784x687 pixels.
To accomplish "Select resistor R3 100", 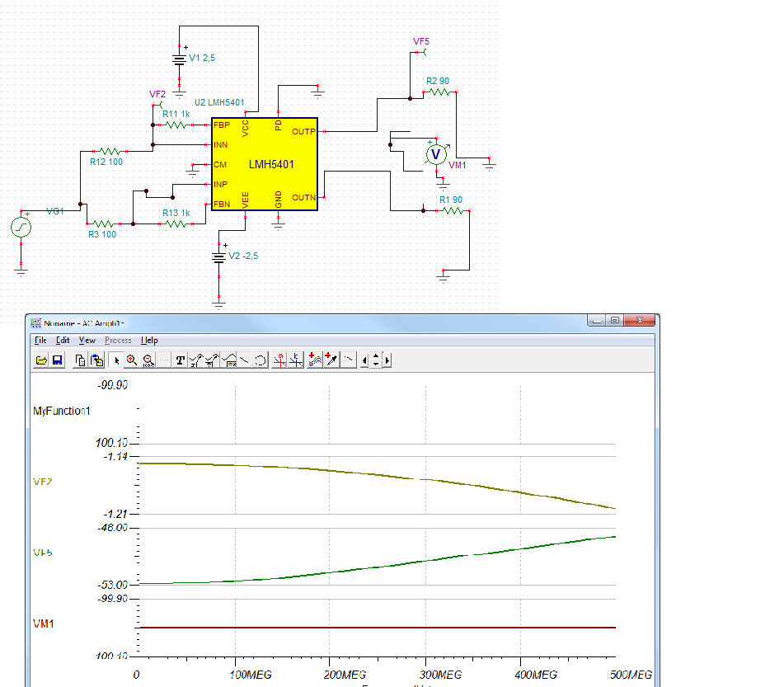I will [103, 224].
